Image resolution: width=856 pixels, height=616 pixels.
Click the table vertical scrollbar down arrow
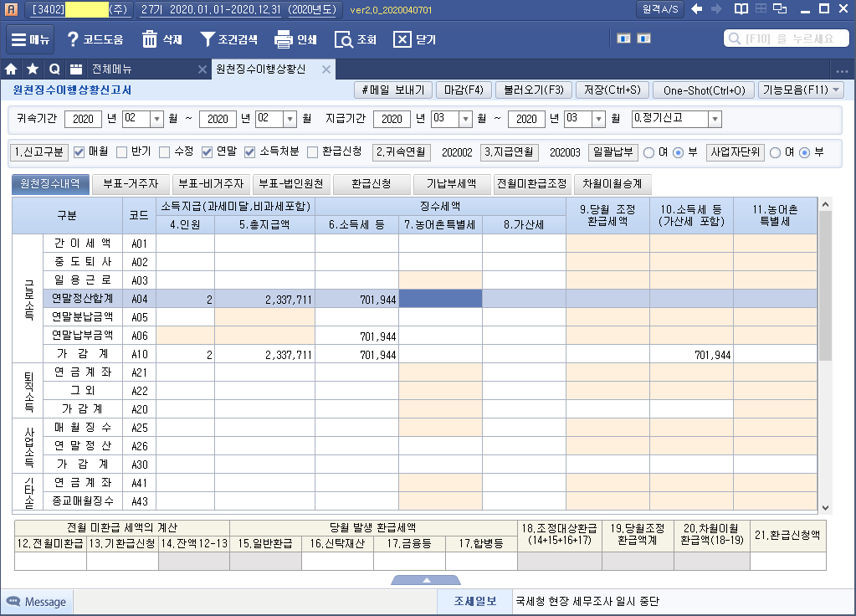coord(825,508)
